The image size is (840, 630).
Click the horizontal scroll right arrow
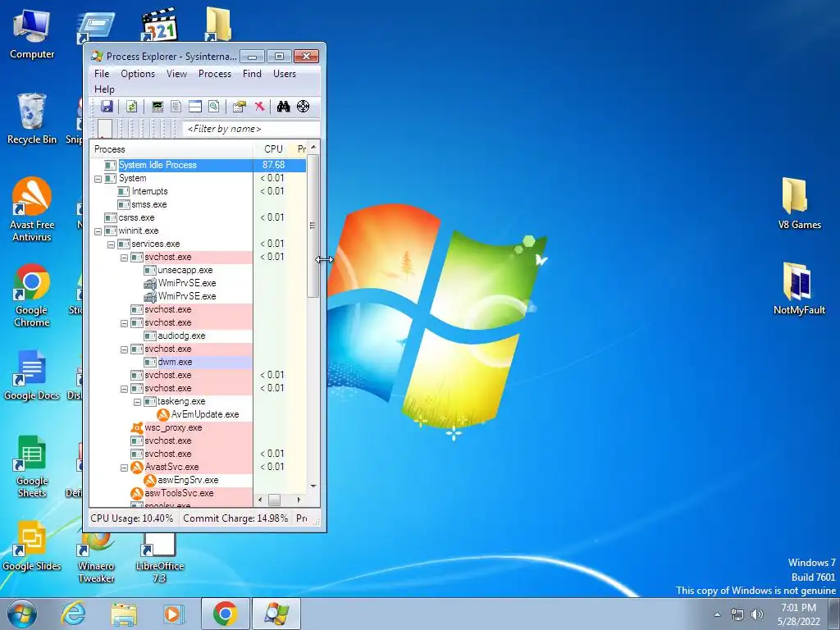point(299,500)
